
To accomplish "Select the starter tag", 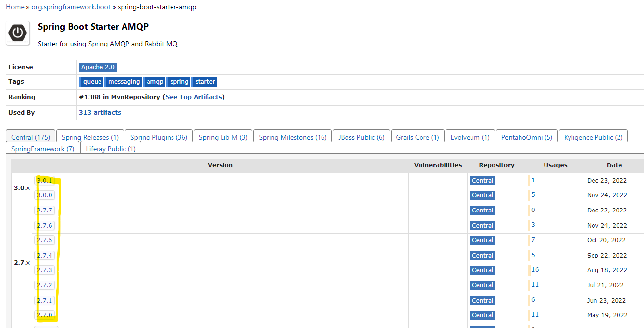I will [x=205, y=82].
